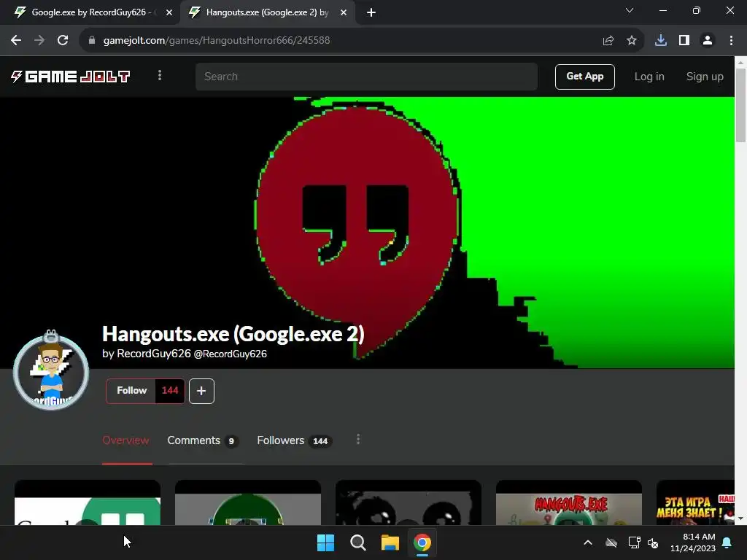This screenshot has width=747, height=560.
Task: Go back in browser history
Action: (x=16, y=41)
